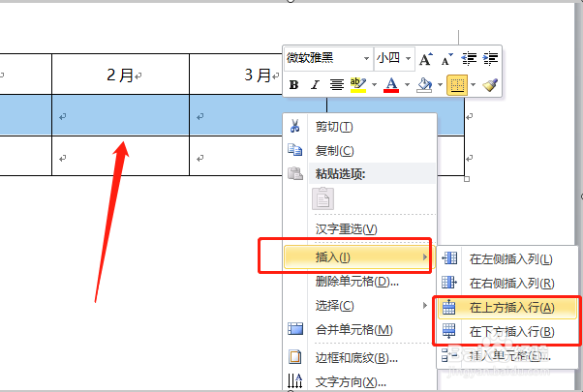Click the highlighted cell below 2月
The height and width of the screenshot is (392, 583).
(x=120, y=115)
